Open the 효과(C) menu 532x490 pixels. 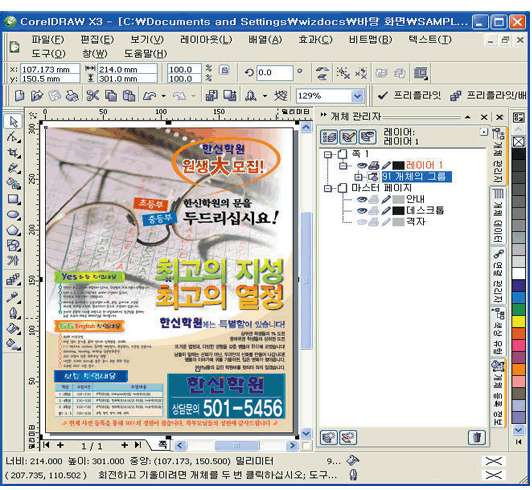(315, 40)
